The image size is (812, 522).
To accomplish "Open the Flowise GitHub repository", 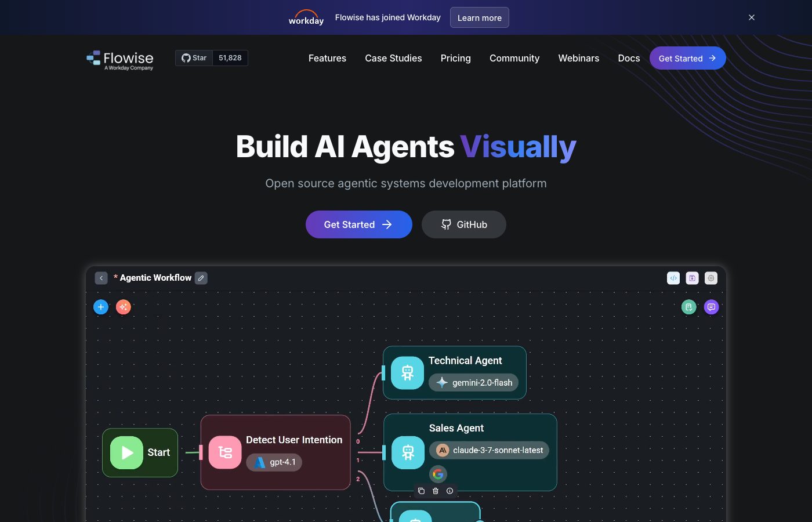I will [463, 224].
